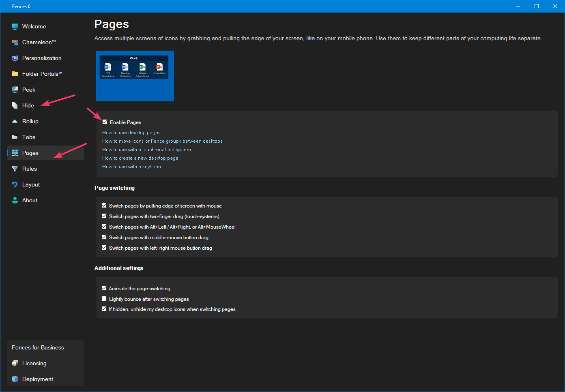Click the Work desktop preview thumbnail
The image size is (565, 392).
pos(135,76)
